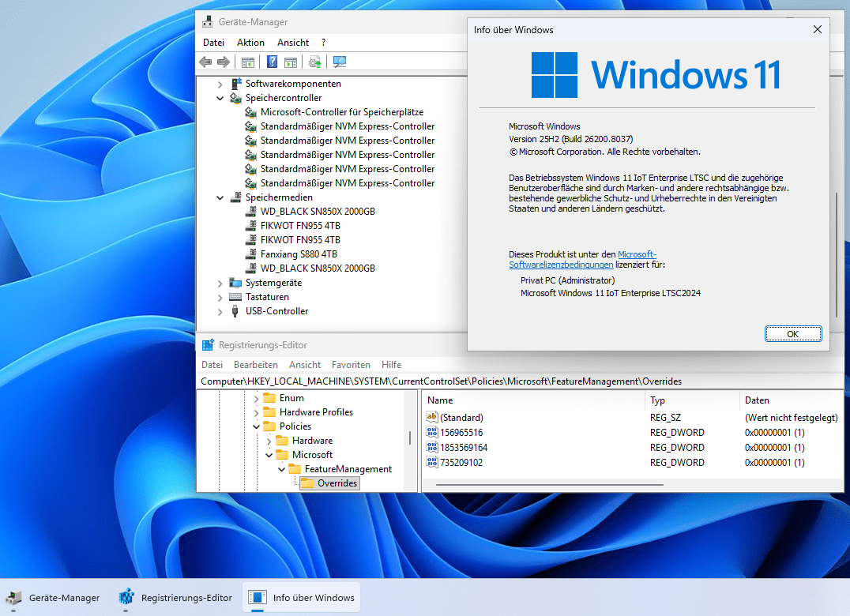Open Datei menu in Registrierungs-Editor

coord(212,365)
